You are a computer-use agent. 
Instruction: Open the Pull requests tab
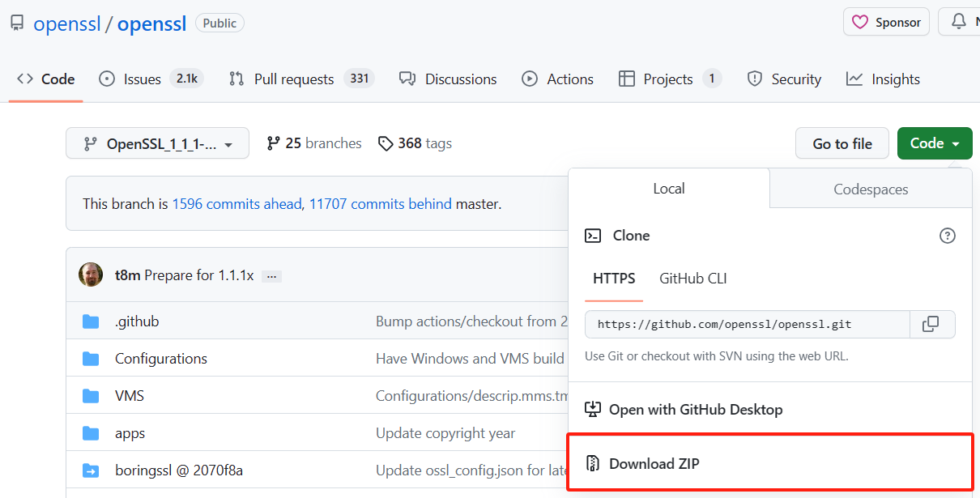tap(300, 79)
